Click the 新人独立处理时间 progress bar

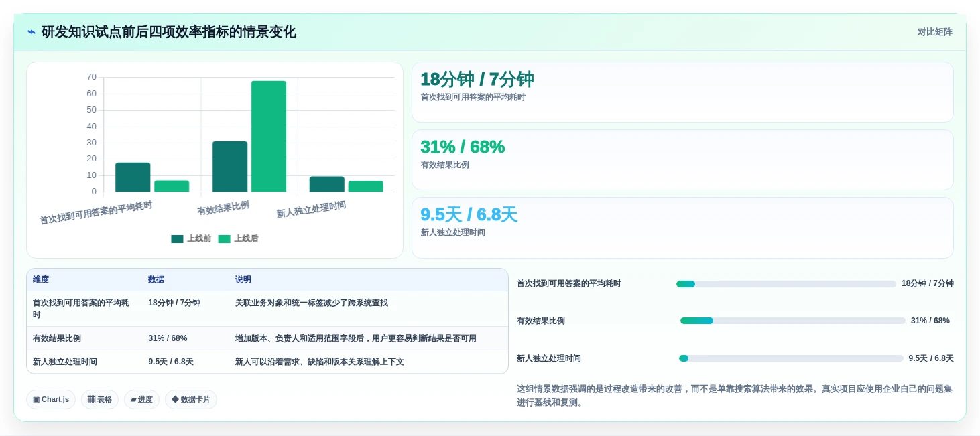click(x=791, y=358)
